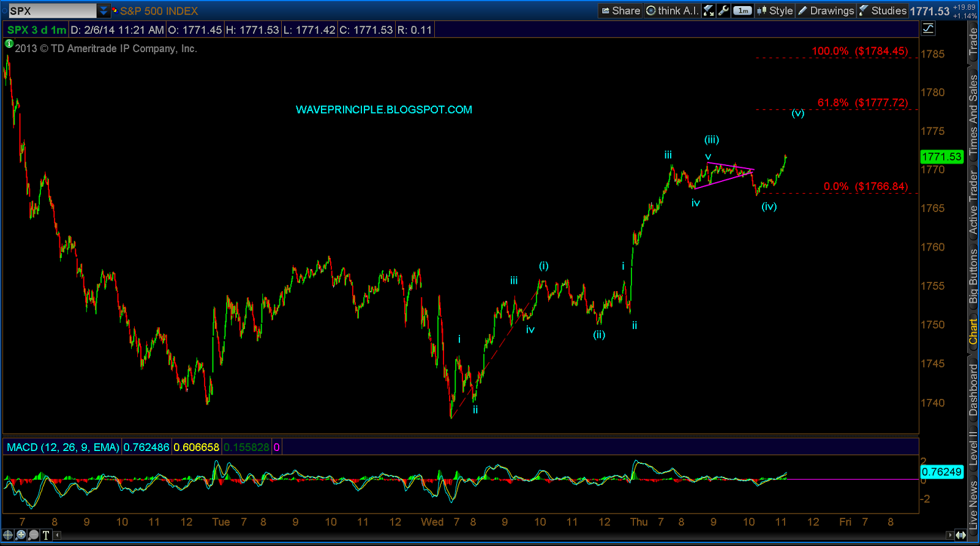980x546 pixels.
Task: Click the magenta triangle trendline drawing
Action: click(x=724, y=175)
